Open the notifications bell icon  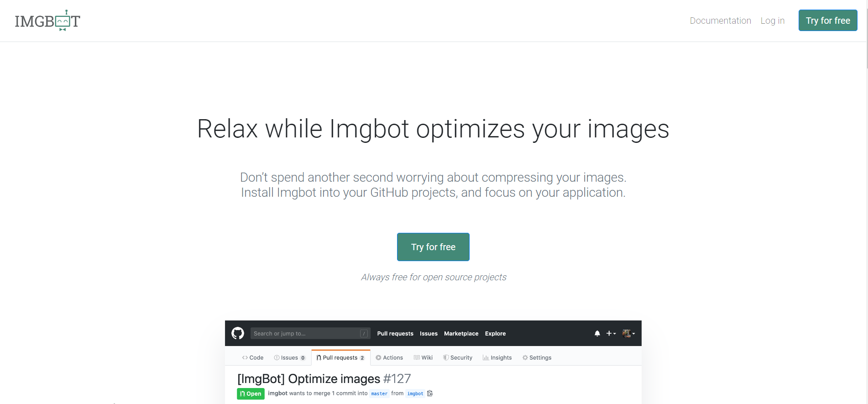tap(597, 334)
